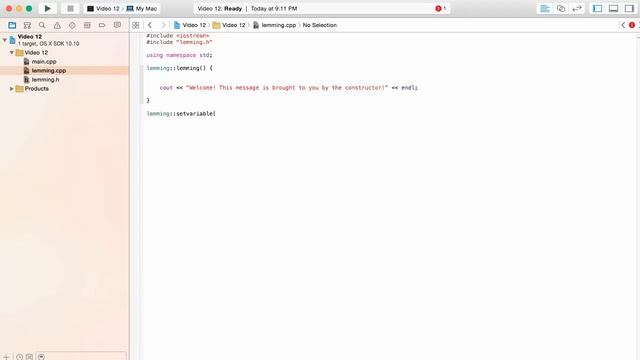The height and width of the screenshot is (360, 640).
Task: Stop the running scheme
Action: tap(70, 8)
